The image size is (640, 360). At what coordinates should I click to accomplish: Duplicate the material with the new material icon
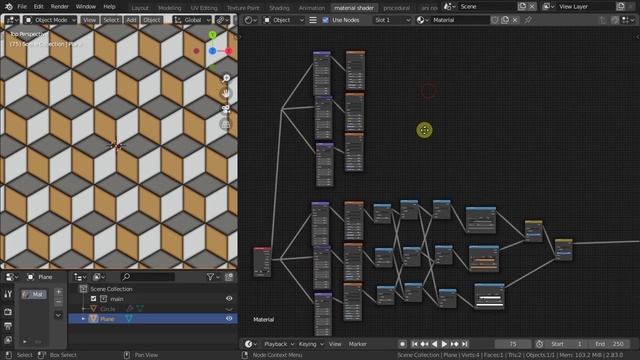(x=505, y=20)
